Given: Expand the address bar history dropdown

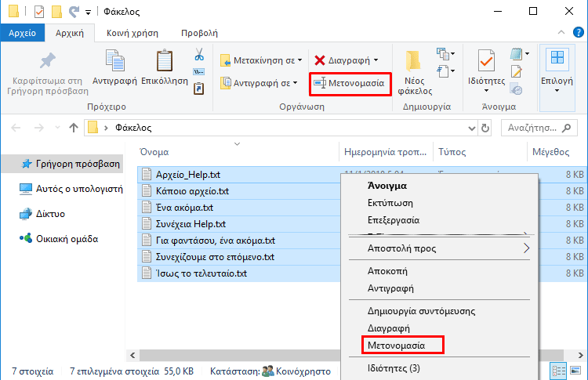Looking at the screenshot, I should 472,128.
